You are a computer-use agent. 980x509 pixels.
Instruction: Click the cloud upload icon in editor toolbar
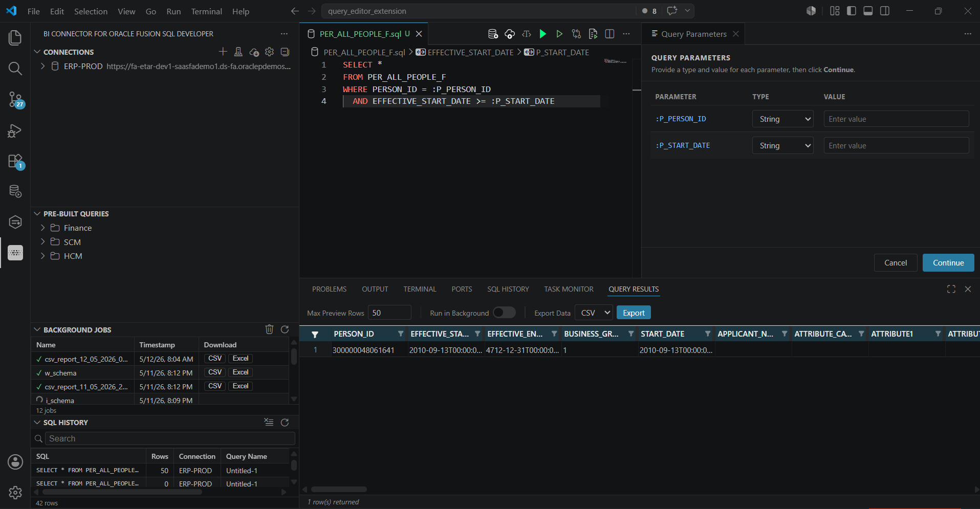[510, 34]
